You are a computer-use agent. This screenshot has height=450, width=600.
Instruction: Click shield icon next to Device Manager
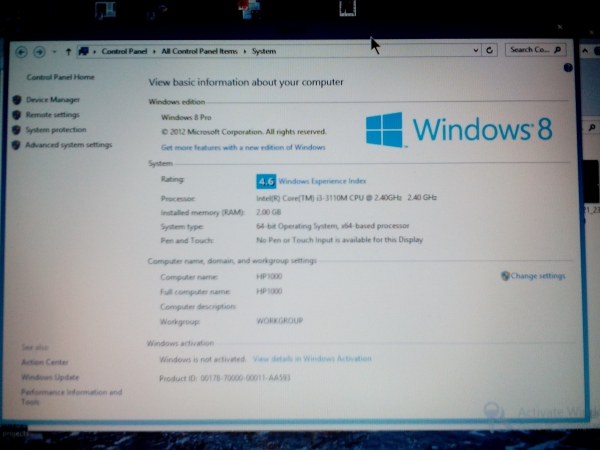click(16, 100)
